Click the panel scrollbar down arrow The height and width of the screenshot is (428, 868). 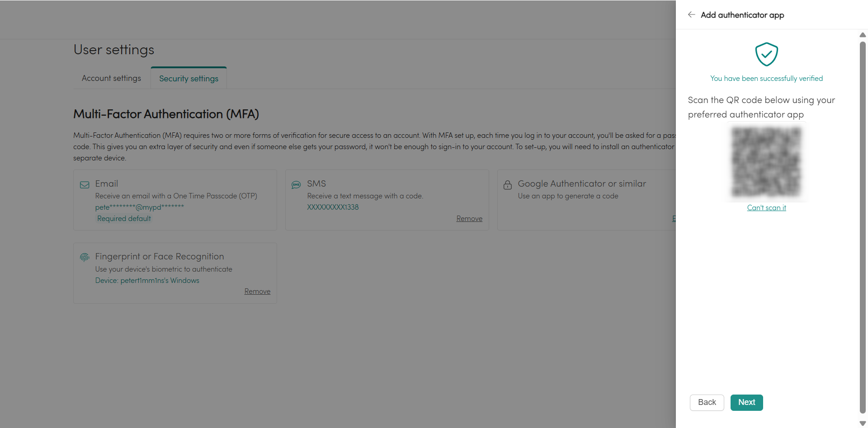pyautogui.click(x=863, y=423)
